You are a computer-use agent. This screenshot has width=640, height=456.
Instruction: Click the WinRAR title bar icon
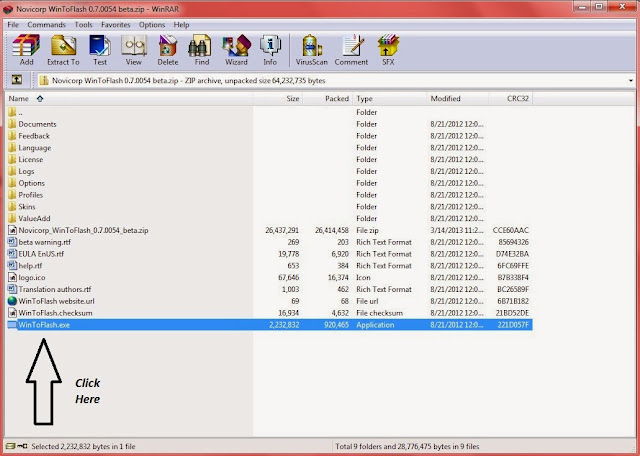tap(8, 9)
